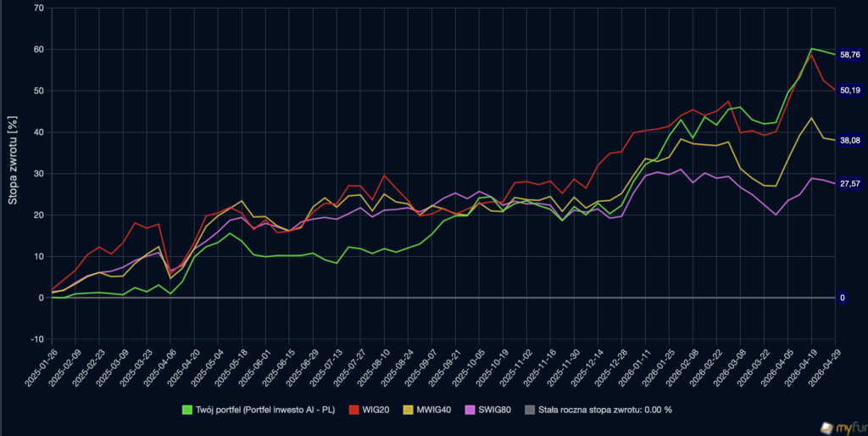The image size is (868, 436).
Task: Click the 27,57 end value label
Action: point(849,183)
